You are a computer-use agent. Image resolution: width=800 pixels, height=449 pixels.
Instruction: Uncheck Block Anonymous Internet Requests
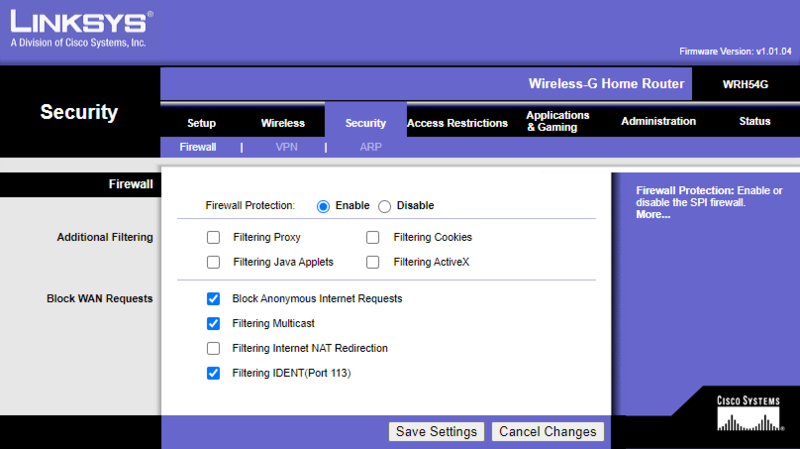pyautogui.click(x=213, y=298)
